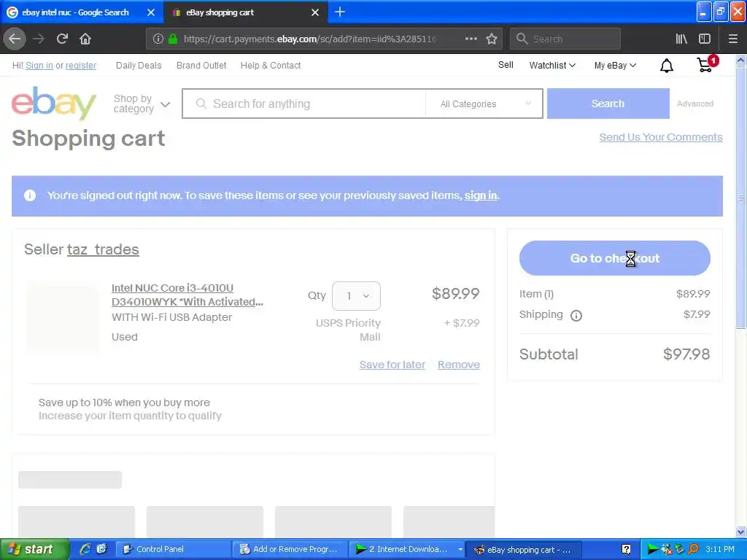Click the green padlock security icon
This screenshot has width=747, height=560.
(173, 39)
